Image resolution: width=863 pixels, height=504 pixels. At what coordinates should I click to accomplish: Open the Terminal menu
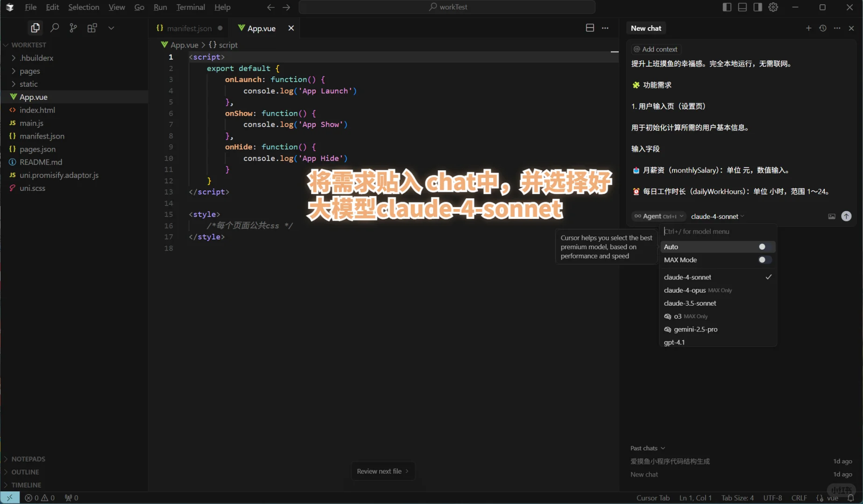pyautogui.click(x=190, y=7)
